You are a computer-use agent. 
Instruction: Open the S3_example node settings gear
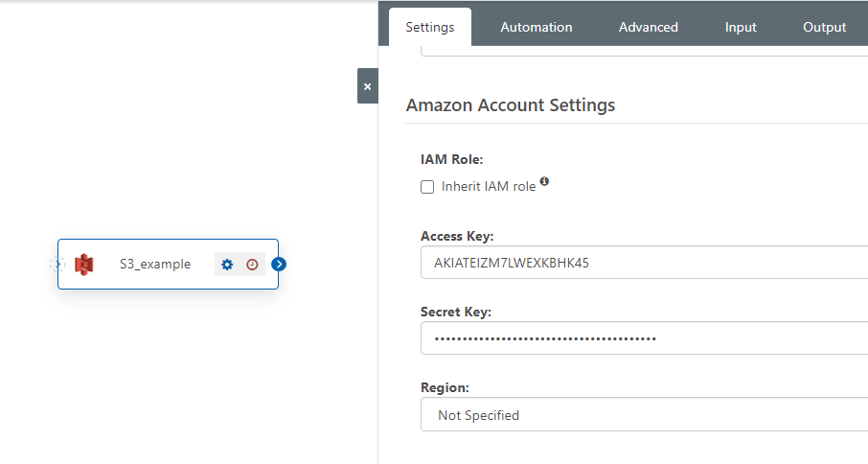227,265
